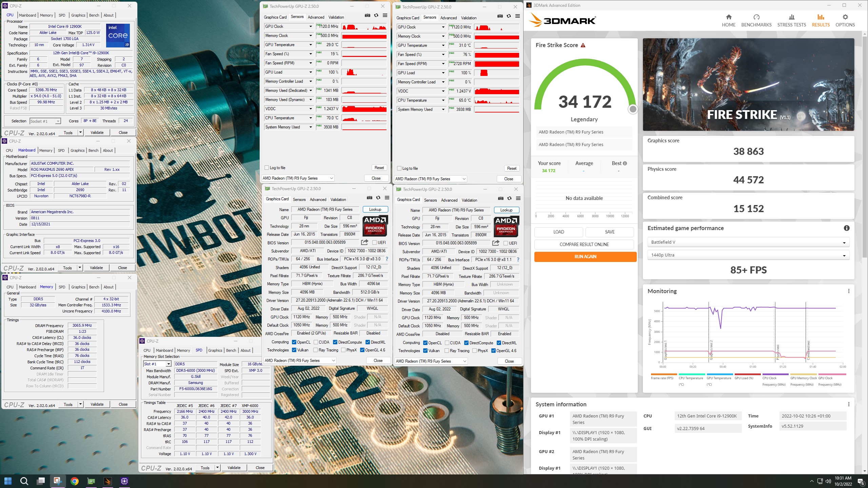Image resolution: width=868 pixels, height=488 pixels.
Task: Take screenshot in top-left GPU-Z Sensors window
Action: (x=368, y=16)
